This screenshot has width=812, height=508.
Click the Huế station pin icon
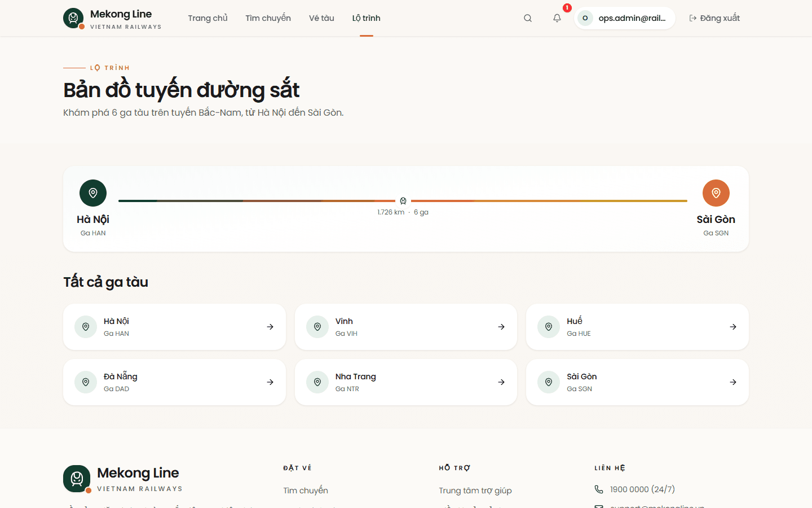click(549, 327)
